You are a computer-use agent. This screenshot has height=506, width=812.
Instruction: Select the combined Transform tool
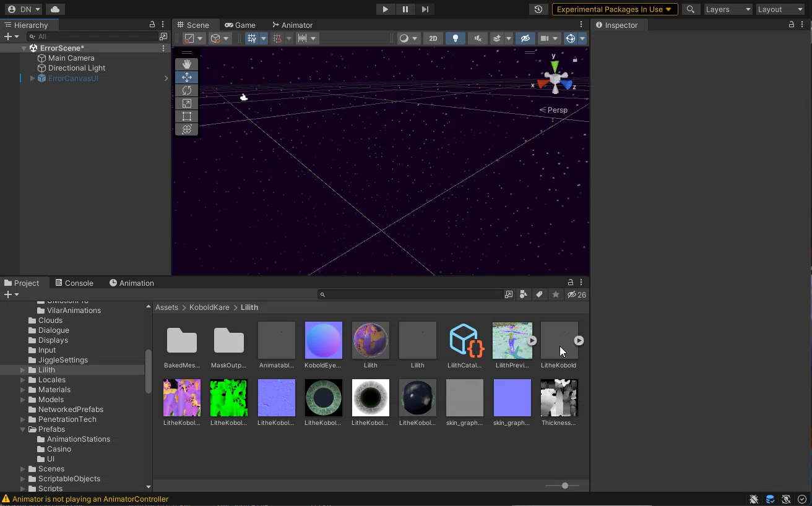[187, 129]
